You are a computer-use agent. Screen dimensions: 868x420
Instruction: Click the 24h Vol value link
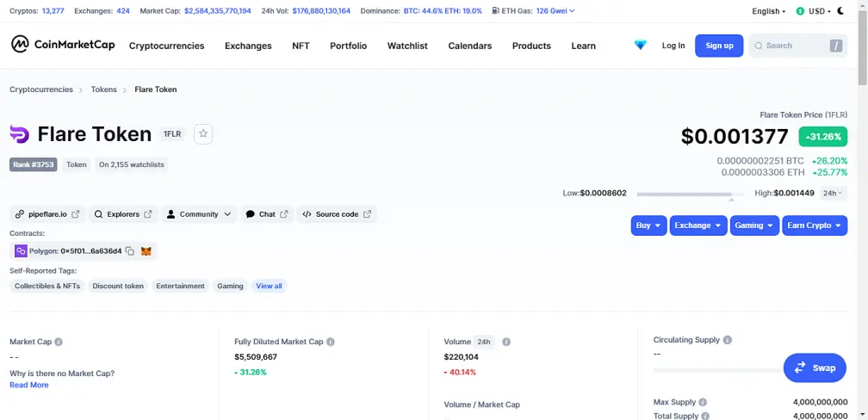(x=321, y=10)
